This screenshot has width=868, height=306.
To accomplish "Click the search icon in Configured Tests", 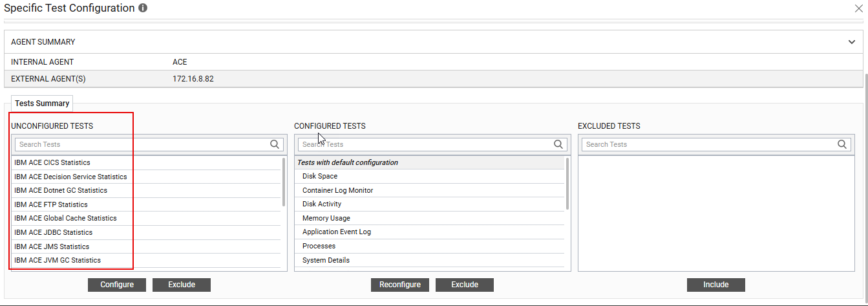I will coord(558,144).
